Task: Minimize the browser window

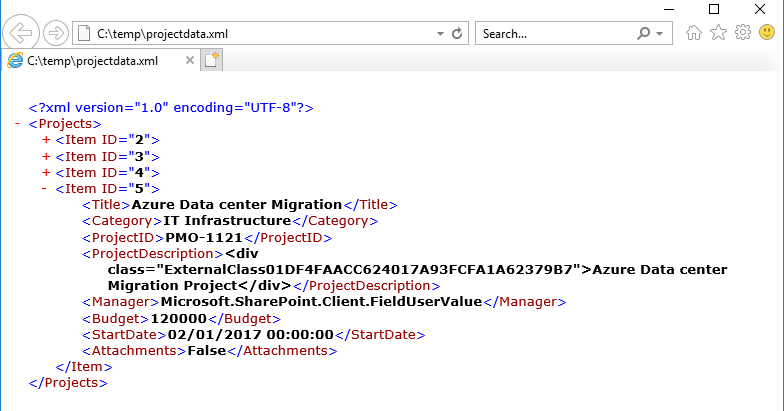Action: click(x=668, y=9)
